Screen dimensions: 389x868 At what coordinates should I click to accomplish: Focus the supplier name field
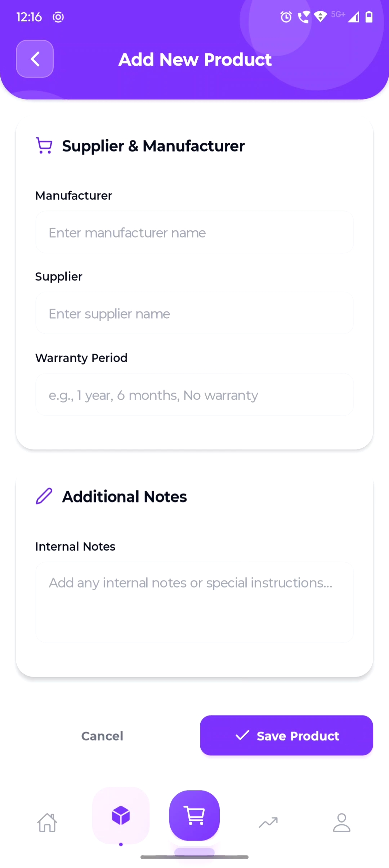pyautogui.click(x=194, y=314)
